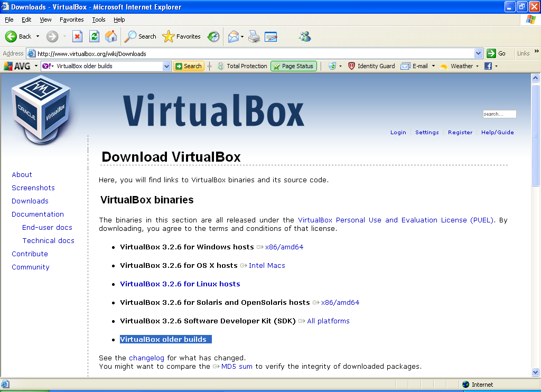Click the Print icon
The width and height of the screenshot is (541, 392).
point(254,36)
